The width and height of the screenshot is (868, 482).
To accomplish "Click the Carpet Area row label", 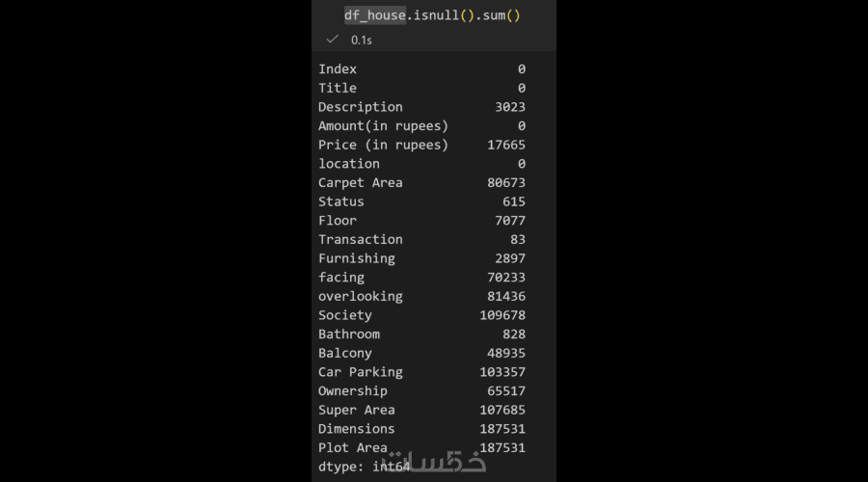I will coord(361,182).
